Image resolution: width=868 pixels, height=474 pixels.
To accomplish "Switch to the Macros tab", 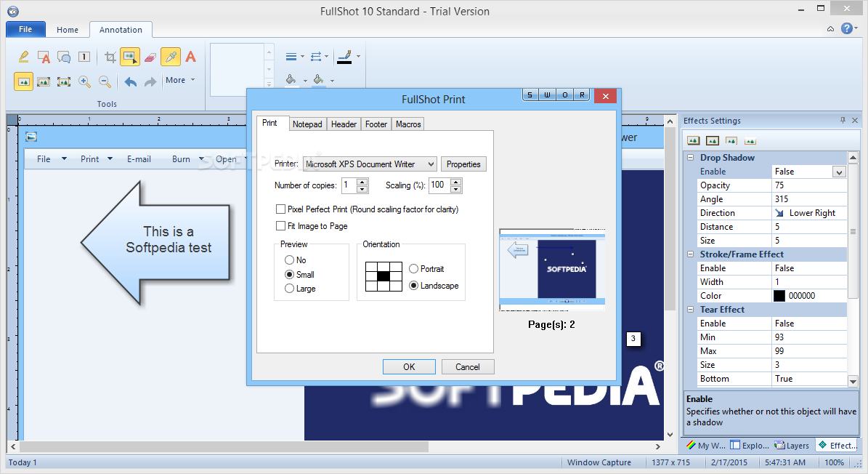I will tap(408, 124).
